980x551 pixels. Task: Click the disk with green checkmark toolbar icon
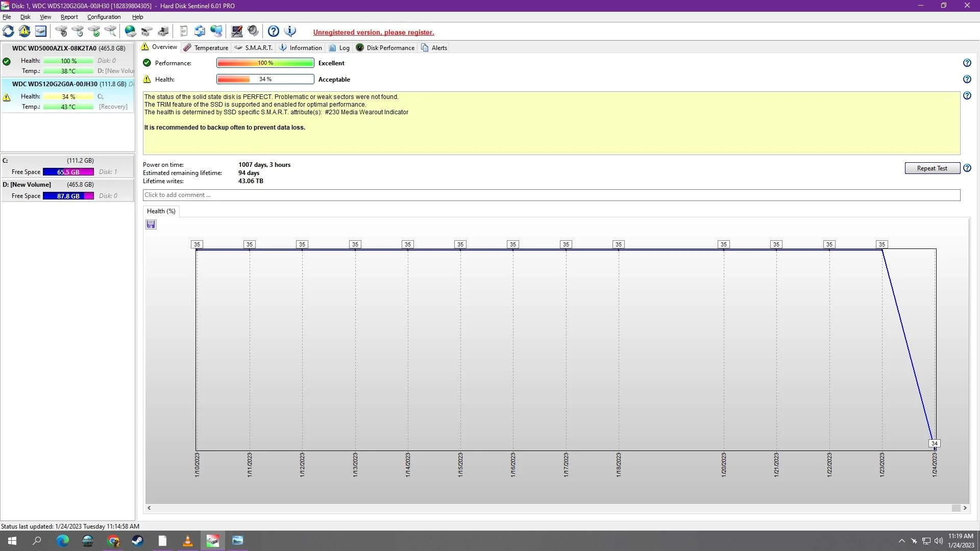[x=94, y=32]
